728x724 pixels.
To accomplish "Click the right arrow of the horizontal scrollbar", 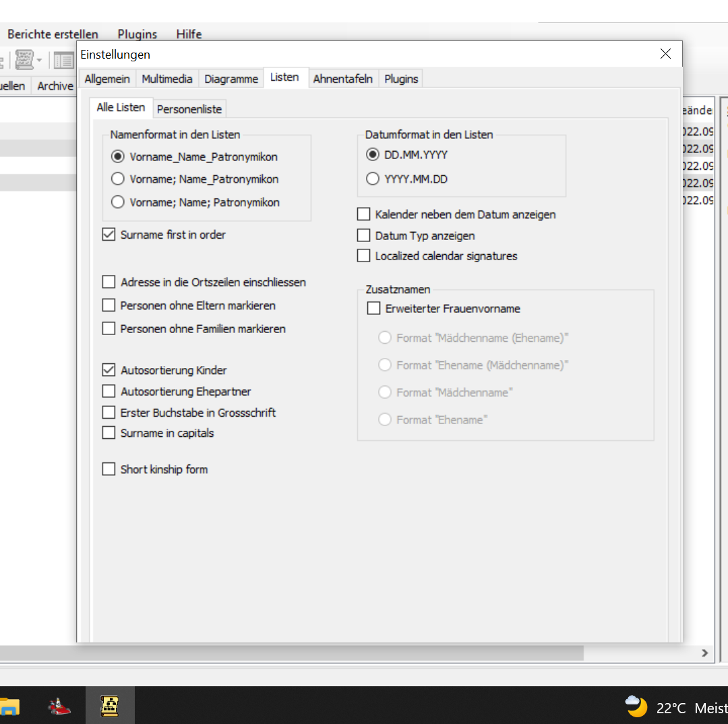I will [x=704, y=653].
